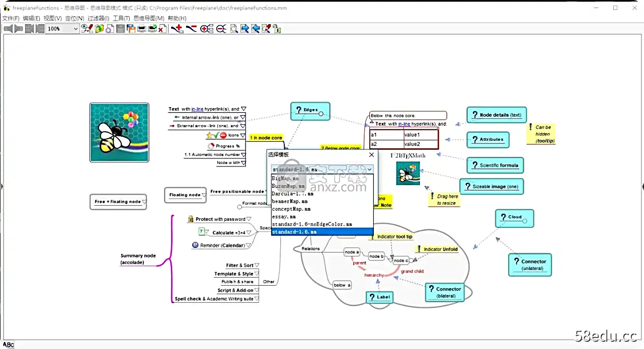The image size is (644, 349).
Task: Toggle the fold circle on Cloud node
Action: pos(524,221)
